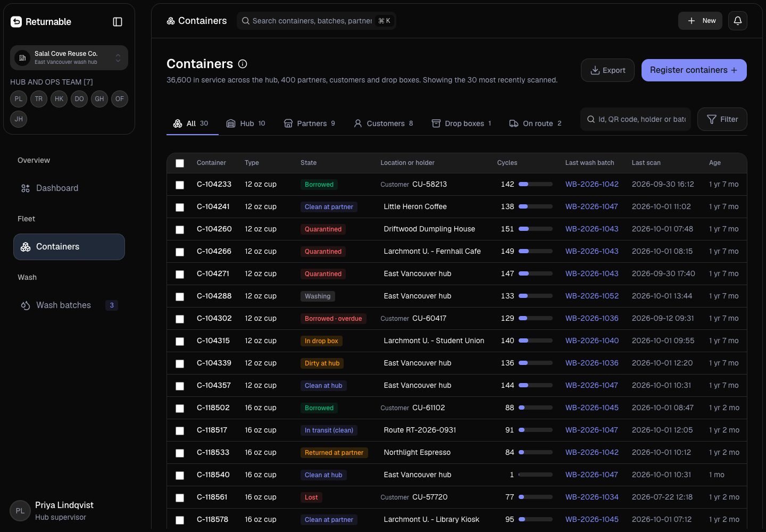The height and width of the screenshot is (532, 766).
Task: Open Wash batches in sidebar
Action: (69, 305)
